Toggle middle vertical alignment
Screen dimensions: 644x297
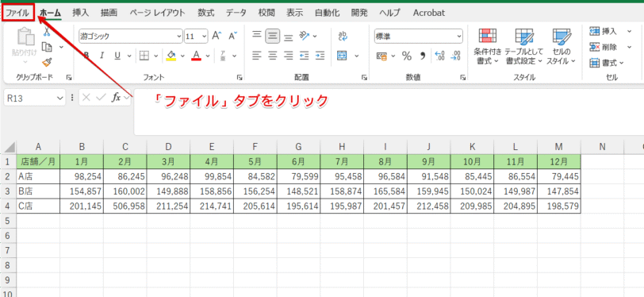272,36
